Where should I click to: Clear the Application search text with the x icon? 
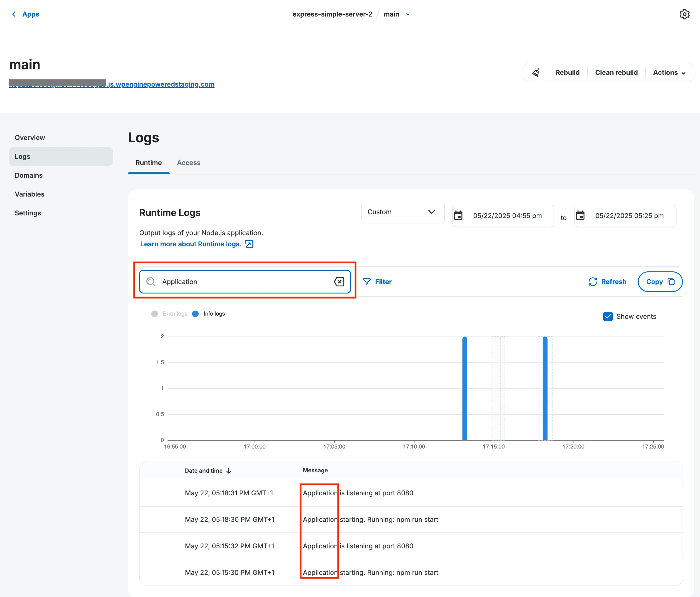tap(339, 281)
